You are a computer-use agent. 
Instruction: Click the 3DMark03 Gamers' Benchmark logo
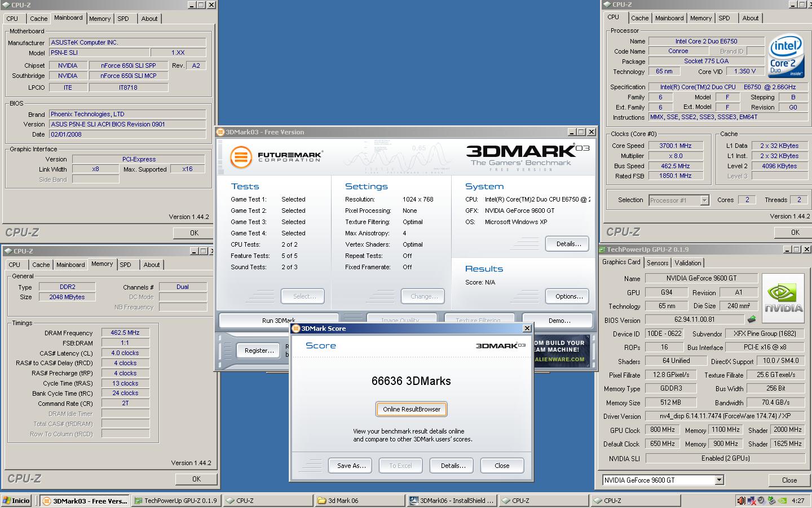point(527,157)
